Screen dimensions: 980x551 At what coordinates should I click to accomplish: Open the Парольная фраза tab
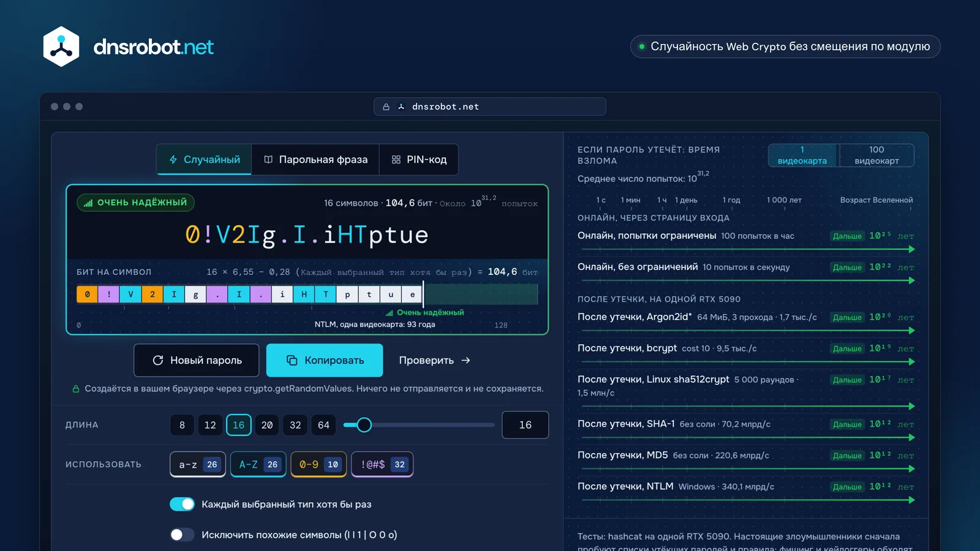coord(315,159)
